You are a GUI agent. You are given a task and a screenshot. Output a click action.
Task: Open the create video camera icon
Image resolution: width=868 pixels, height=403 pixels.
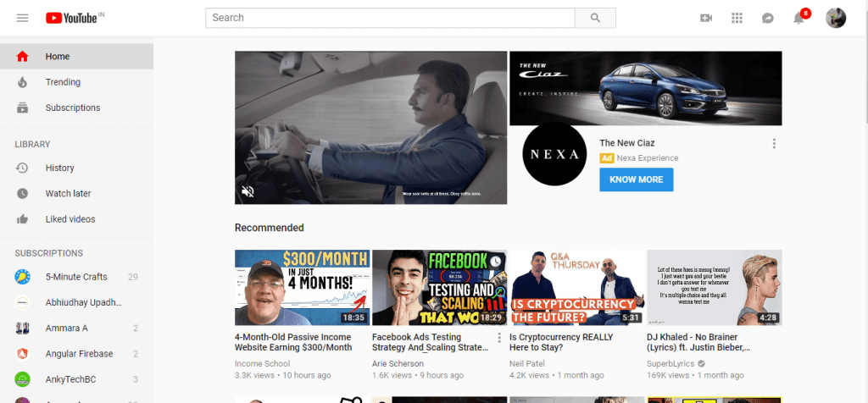tap(706, 19)
